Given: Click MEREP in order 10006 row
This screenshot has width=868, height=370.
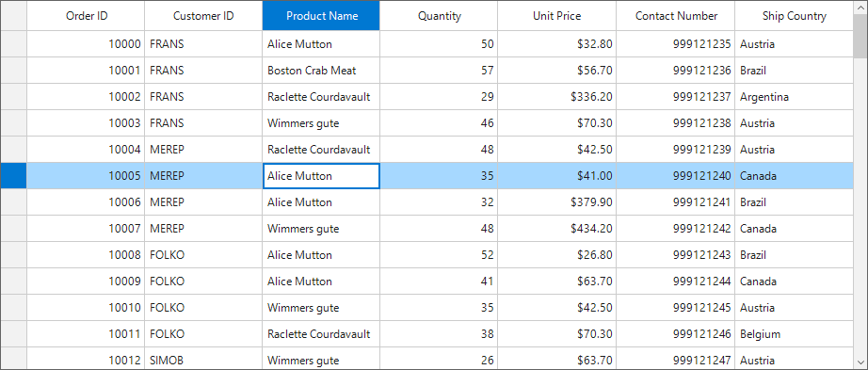Looking at the screenshot, I should pos(203,202).
